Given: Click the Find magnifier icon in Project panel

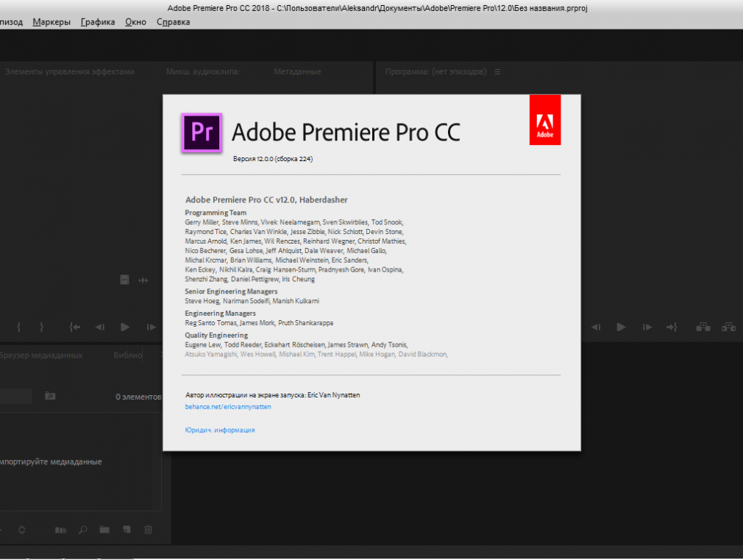Looking at the screenshot, I should pos(83,530).
